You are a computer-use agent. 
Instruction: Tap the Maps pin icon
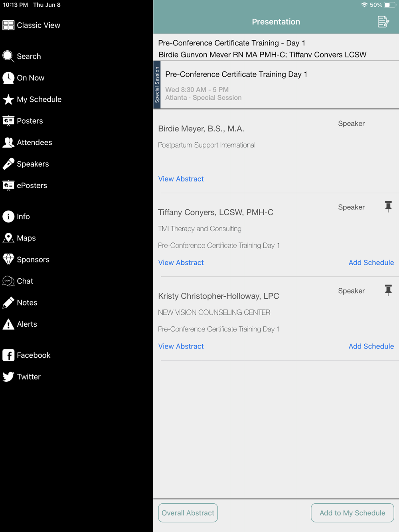click(8, 238)
